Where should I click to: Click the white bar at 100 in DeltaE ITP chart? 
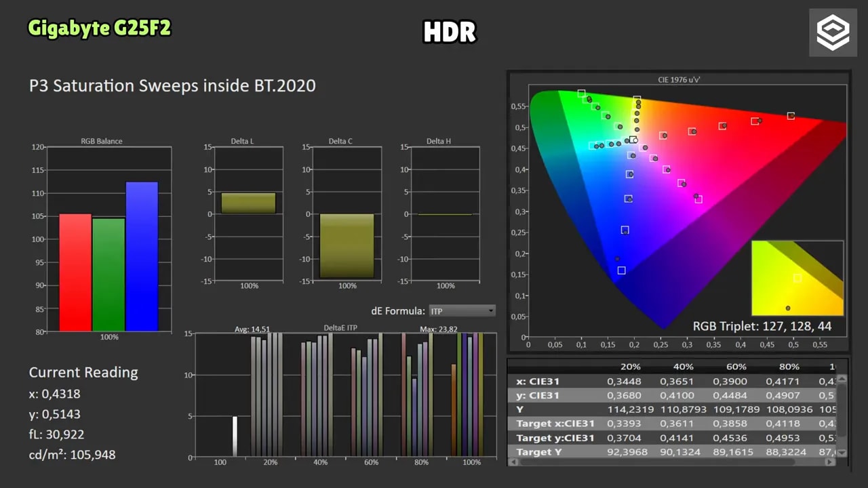point(235,436)
